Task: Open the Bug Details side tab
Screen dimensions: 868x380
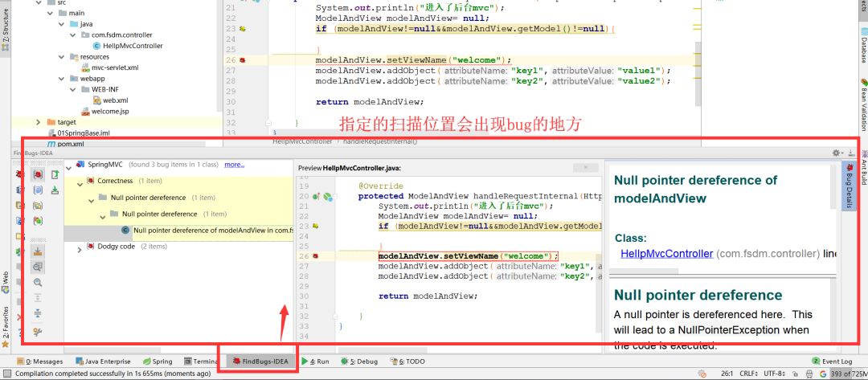Action: 848,186
